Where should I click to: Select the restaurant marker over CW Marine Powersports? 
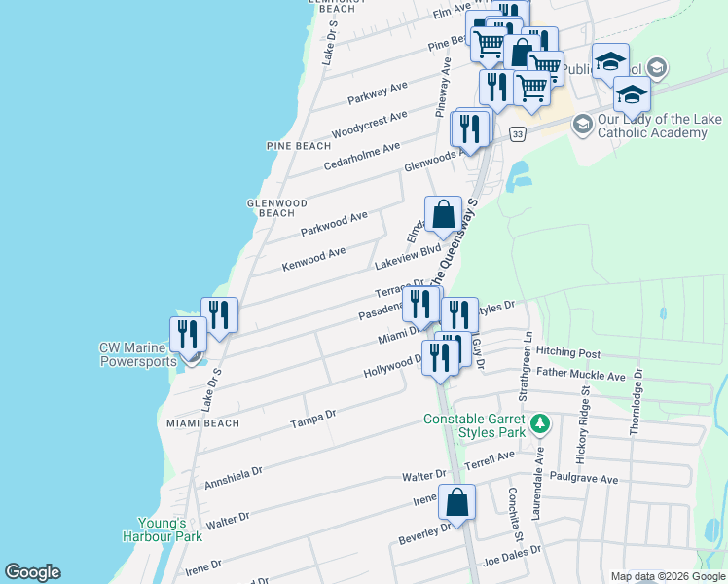pyautogui.click(x=189, y=338)
